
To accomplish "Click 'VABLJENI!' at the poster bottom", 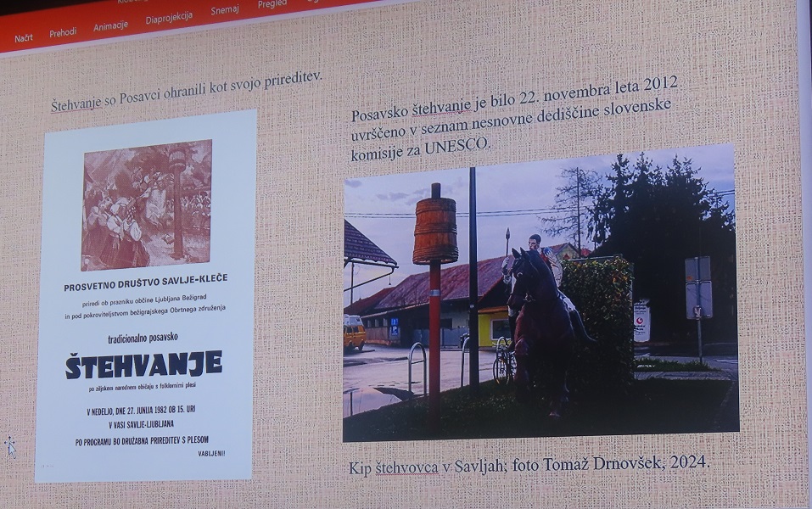I will (x=211, y=454).
